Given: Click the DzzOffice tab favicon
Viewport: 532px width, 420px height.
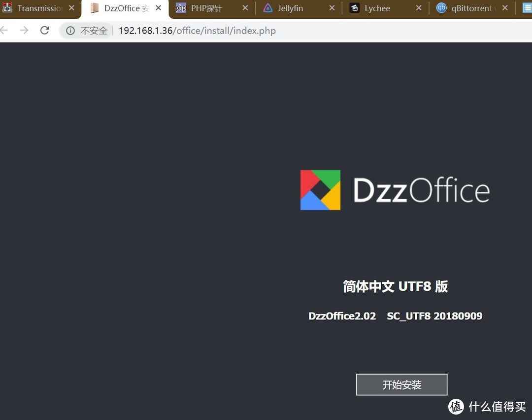Looking at the screenshot, I should tap(95, 8).
